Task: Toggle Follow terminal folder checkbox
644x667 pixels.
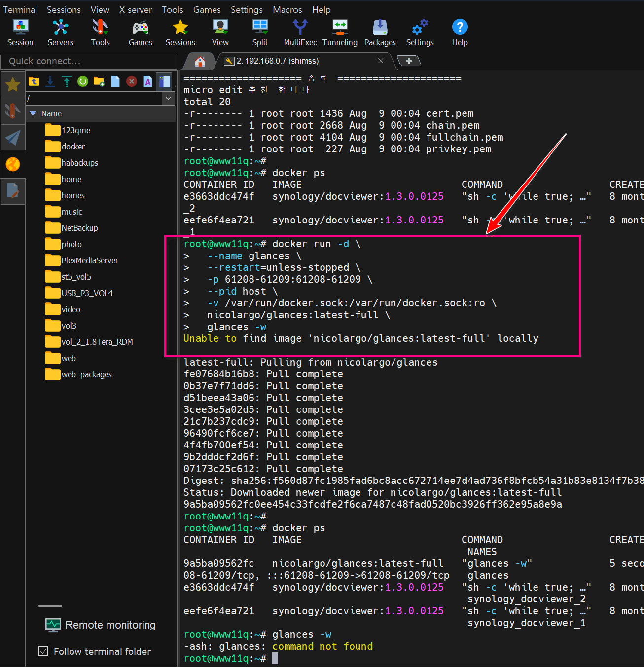Action: click(x=43, y=651)
